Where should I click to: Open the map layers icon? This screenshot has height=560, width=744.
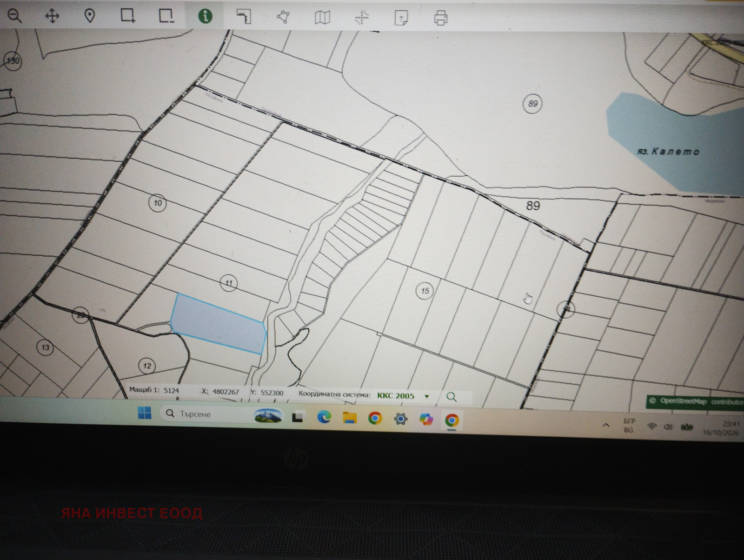click(322, 18)
